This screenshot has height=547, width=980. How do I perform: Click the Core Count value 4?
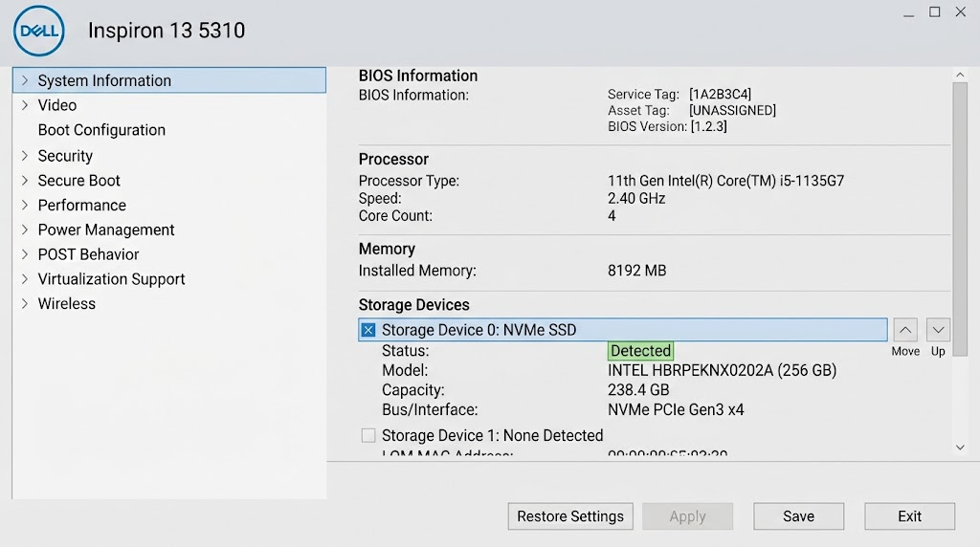pos(612,216)
